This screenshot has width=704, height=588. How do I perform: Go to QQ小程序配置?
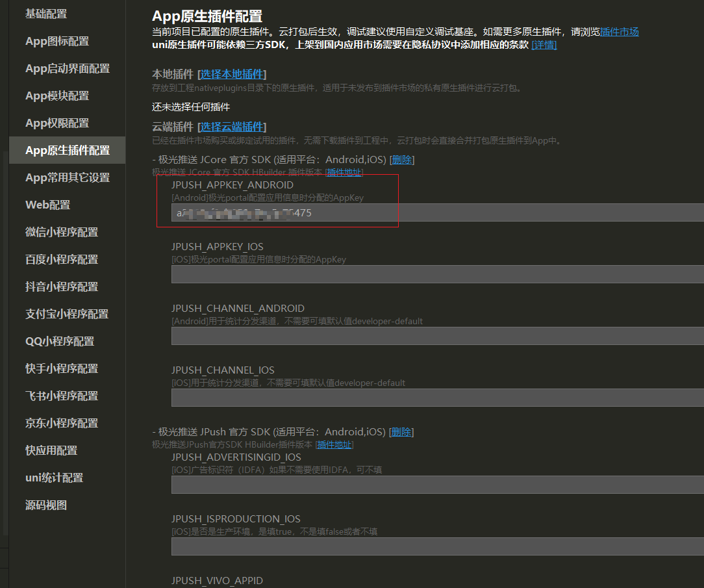click(x=60, y=341)
